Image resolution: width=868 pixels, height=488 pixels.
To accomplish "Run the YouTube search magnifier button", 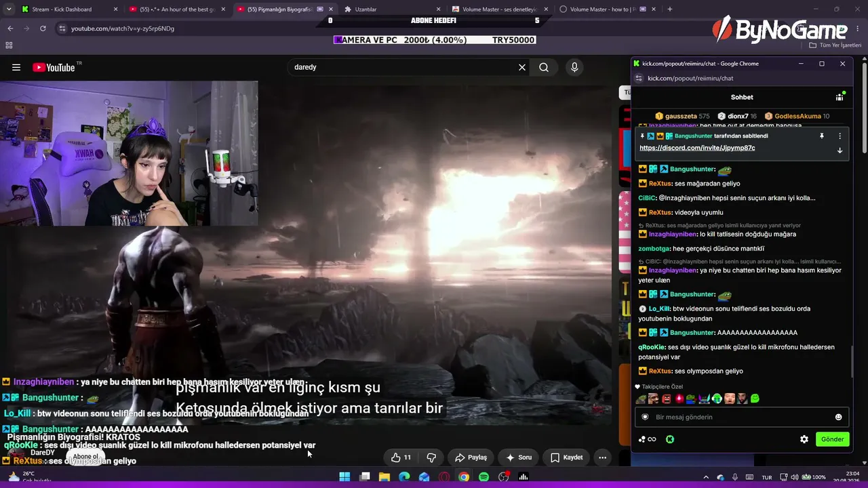I will (544, 67).
